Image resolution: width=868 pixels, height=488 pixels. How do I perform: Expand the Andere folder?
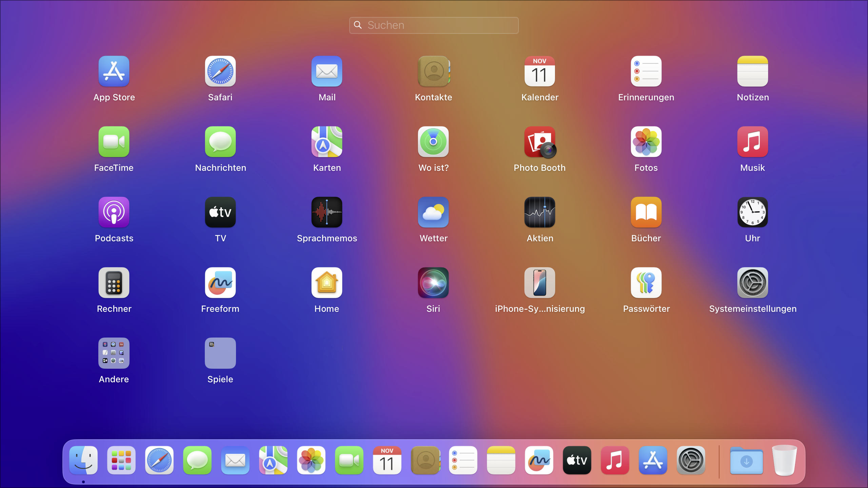pyautogui.click(x=114, y=353)
